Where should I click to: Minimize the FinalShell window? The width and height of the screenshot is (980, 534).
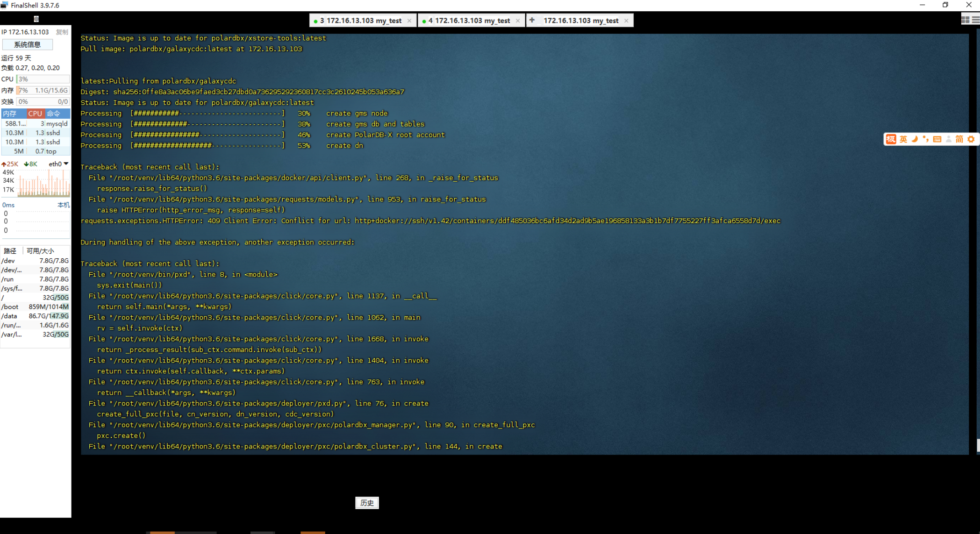922,5
